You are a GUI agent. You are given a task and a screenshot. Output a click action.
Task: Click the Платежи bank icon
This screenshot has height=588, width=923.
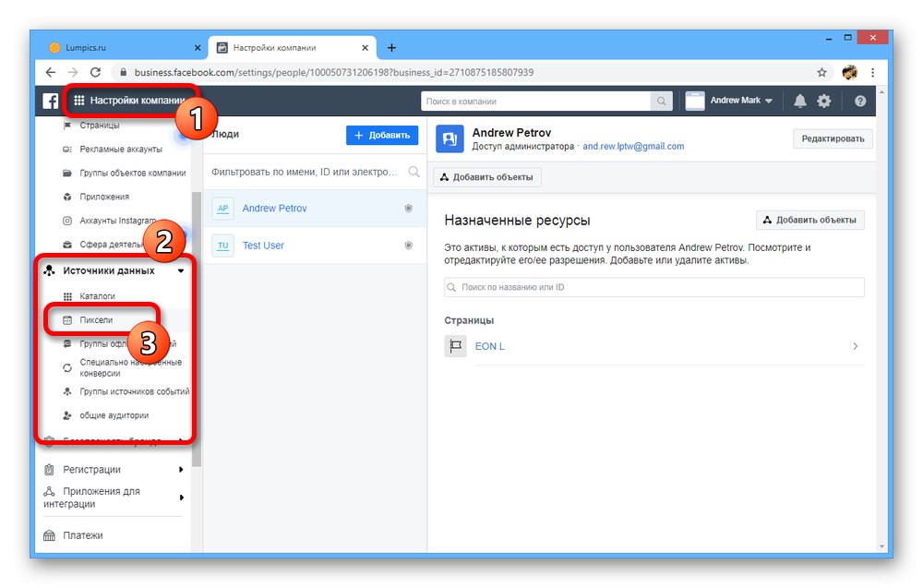pos(50,535)
